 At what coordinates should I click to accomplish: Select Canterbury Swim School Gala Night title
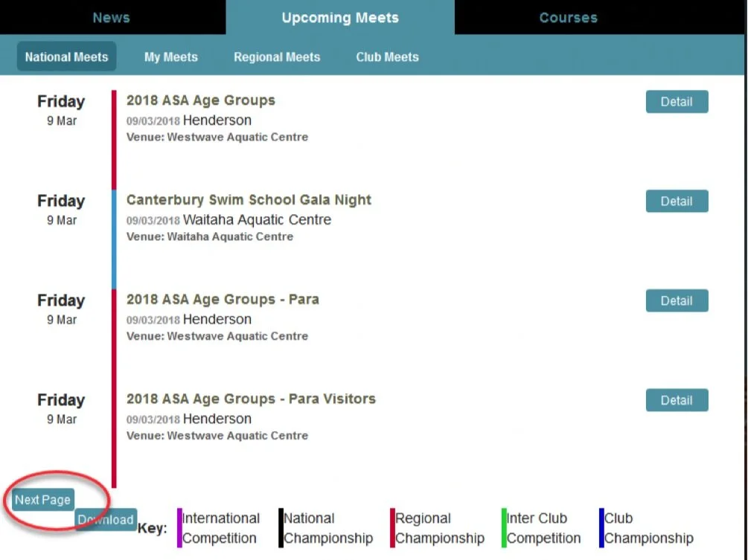pyautogui.click(x=249, y=200)
